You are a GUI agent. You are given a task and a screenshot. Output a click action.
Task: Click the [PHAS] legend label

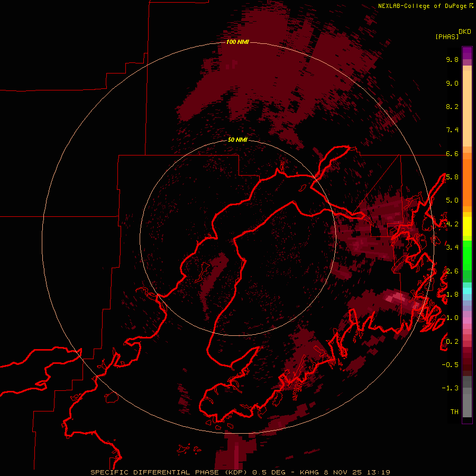[447, 37]
